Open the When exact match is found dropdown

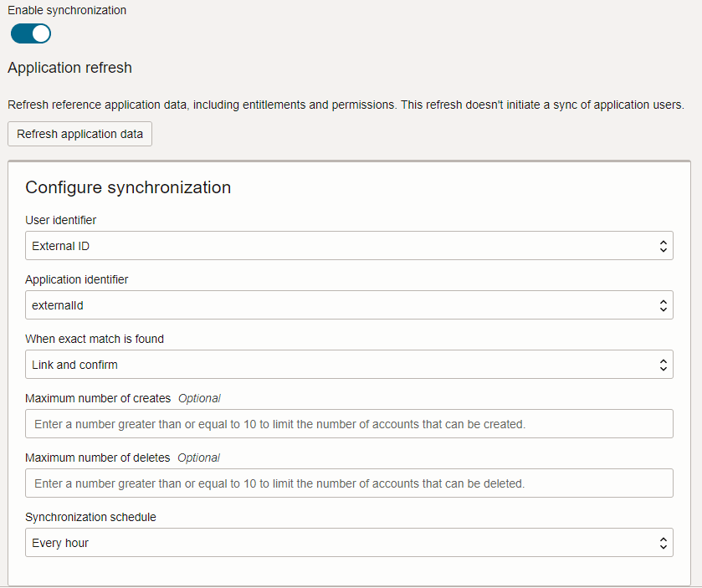coord(349,364)
